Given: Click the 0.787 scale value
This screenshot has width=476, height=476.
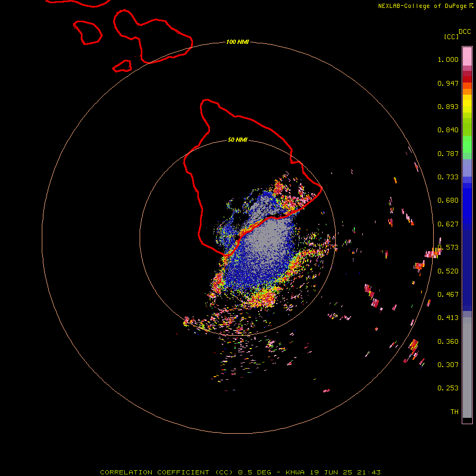Looking at the screenshot, I should pyautogui.click(x=448, y=153).
